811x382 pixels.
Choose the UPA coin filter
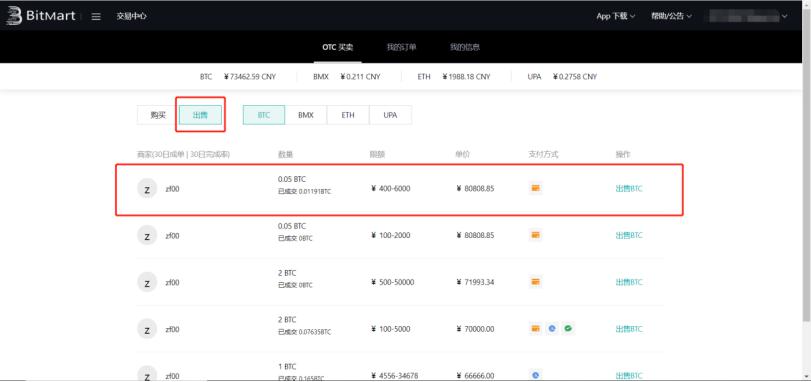tap(391, 115)
